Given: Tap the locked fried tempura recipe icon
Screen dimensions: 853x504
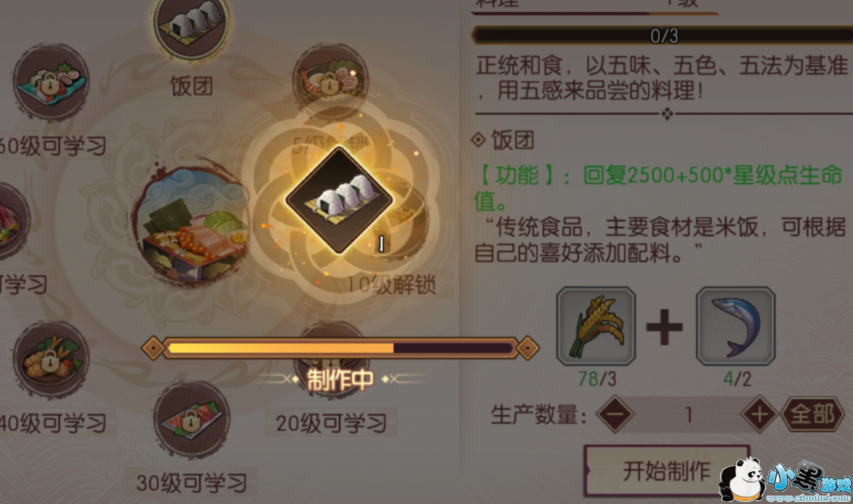Looking at the screenshot, I should coord(51,358).
